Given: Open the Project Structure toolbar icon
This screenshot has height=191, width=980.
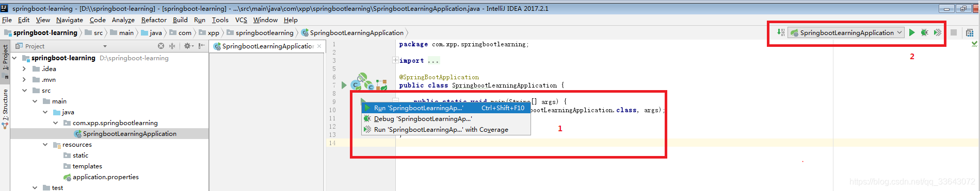Looking at the screenshot, I should (x=970, y=32).
